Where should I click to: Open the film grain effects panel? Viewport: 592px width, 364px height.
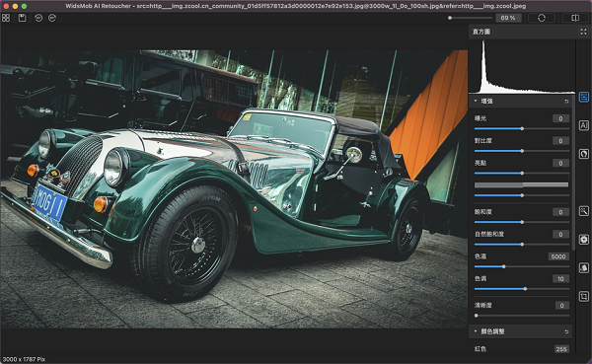584,240
